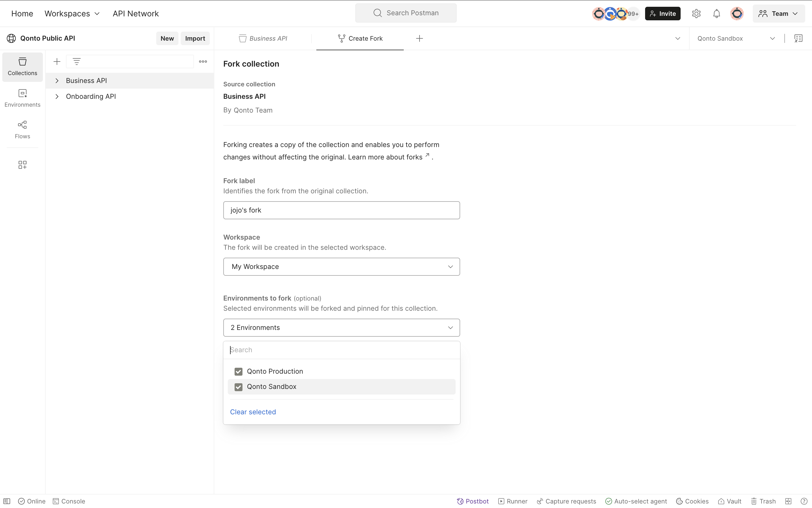Toggle the sidebar icon in status bar
The image size is (812, 508).
point(7,501)
